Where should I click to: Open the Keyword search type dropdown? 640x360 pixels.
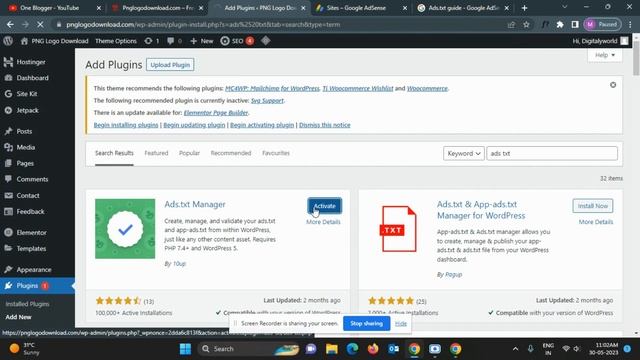[x=464, y=153]
